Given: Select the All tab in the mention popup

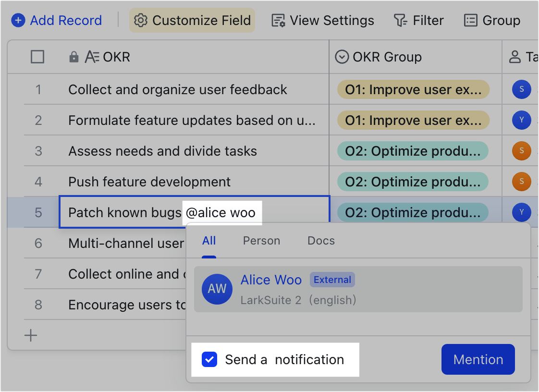Looking at the screenshot, I should pos(209,241).
